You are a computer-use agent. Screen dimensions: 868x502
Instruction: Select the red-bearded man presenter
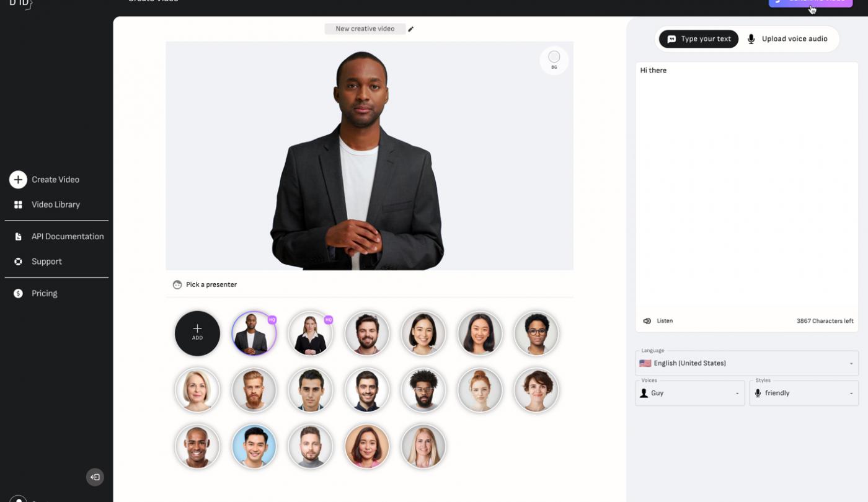point(254,390)
